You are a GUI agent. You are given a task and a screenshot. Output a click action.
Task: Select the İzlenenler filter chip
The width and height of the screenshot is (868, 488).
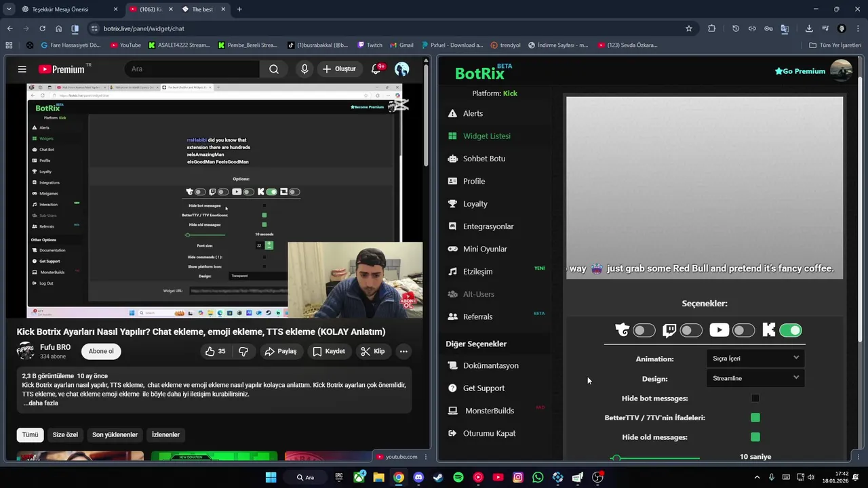click(x=165, y=434)
